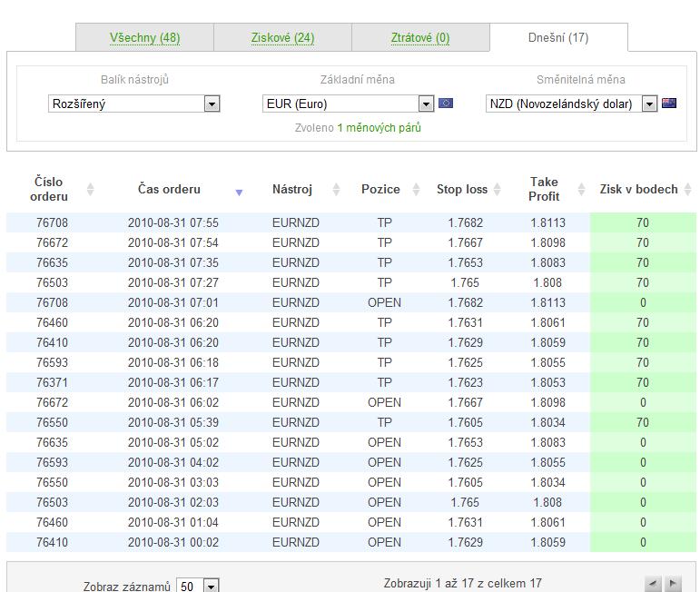Image resolution: width=700 pixels, height=592 pixels.
Task: Expand the Balík nástrojů Rozšířený dropdown
Action: click(x=134, y=104)
